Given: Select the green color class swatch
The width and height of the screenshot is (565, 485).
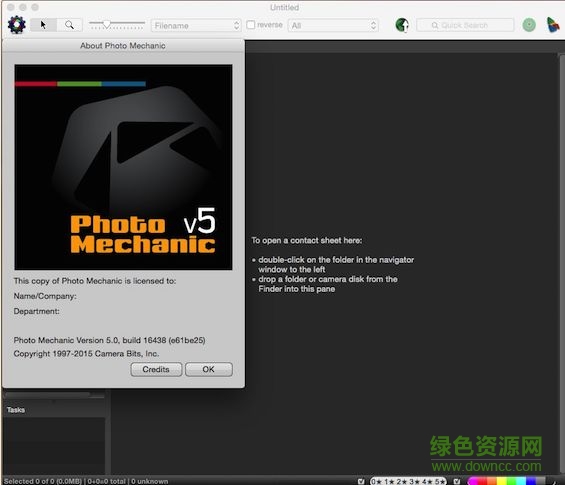Looking at the screenshot, I should 512,481.
